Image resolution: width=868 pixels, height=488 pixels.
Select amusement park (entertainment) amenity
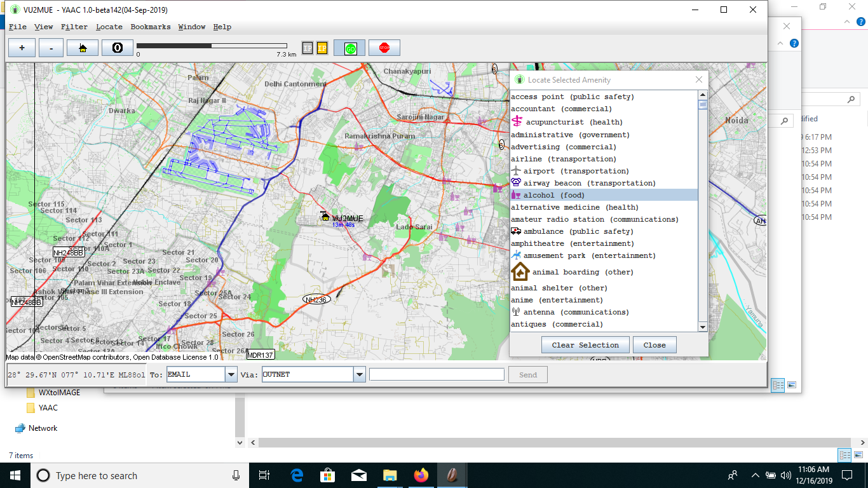604,255
